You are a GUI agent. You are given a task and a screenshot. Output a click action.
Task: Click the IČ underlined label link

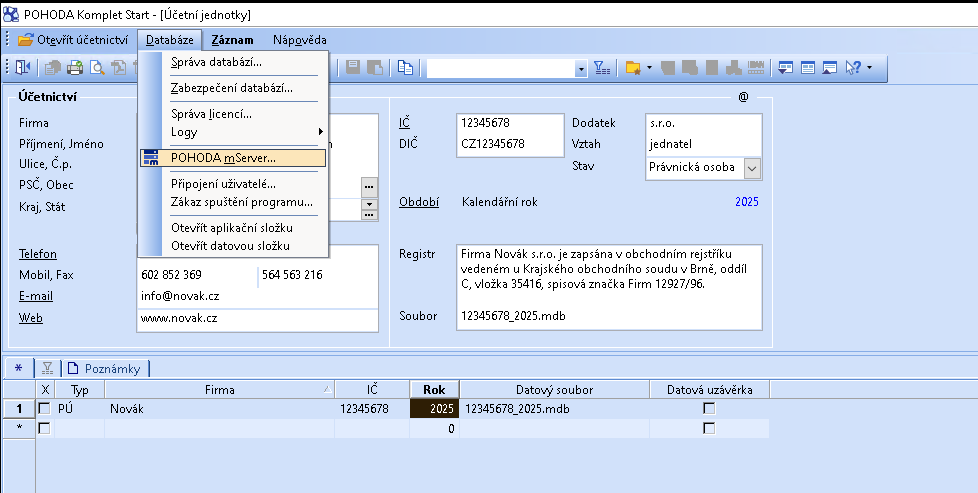404,123
